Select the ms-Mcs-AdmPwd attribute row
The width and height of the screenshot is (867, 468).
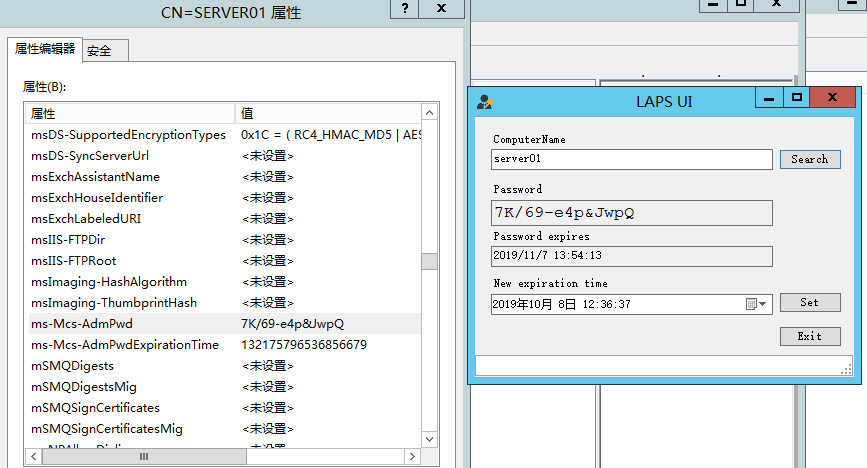[x=223, y=324]
